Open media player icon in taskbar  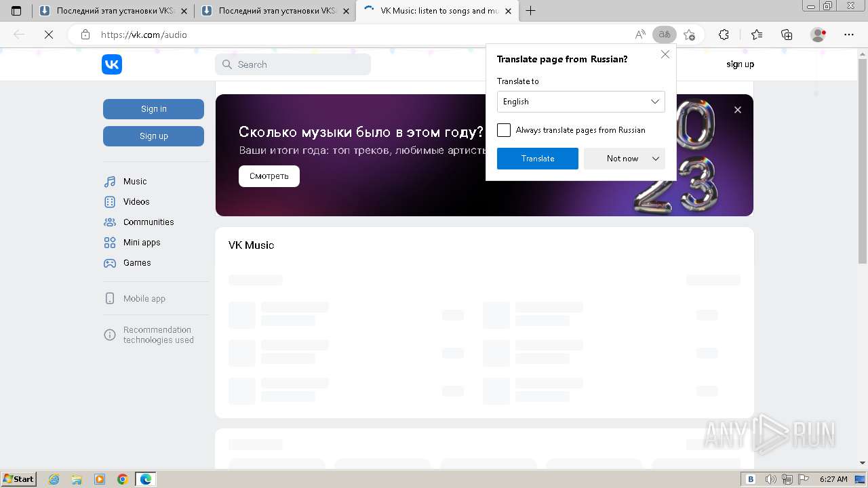coord(100,479)
